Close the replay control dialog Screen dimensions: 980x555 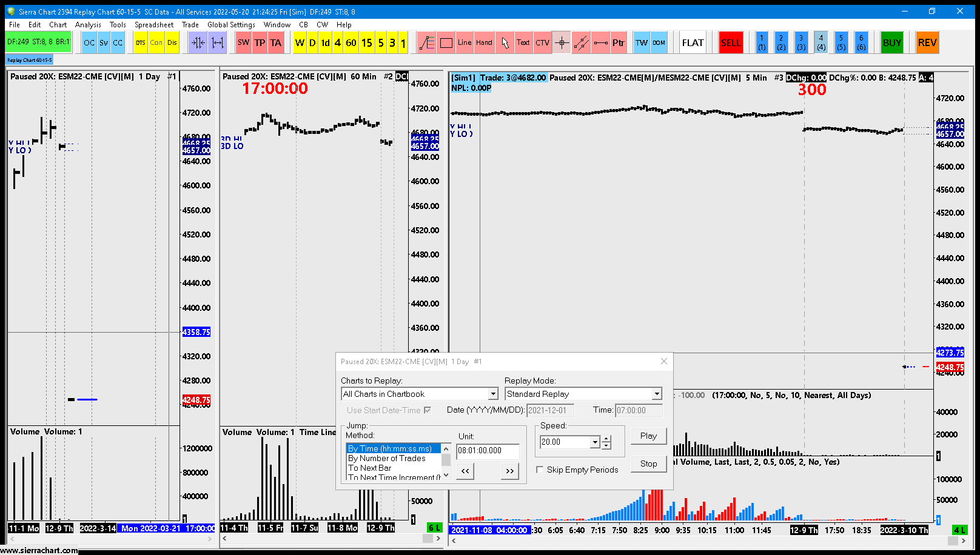[x=664, y=361]
